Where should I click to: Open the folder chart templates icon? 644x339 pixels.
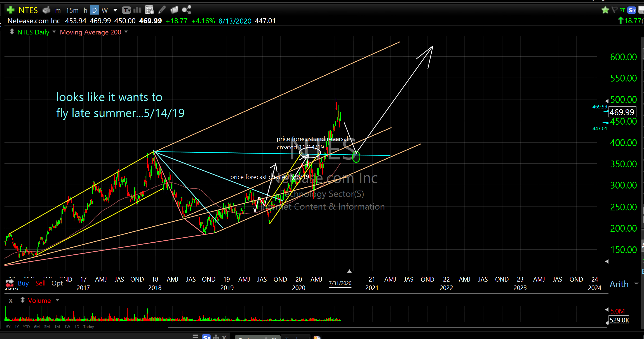[174, 10]
